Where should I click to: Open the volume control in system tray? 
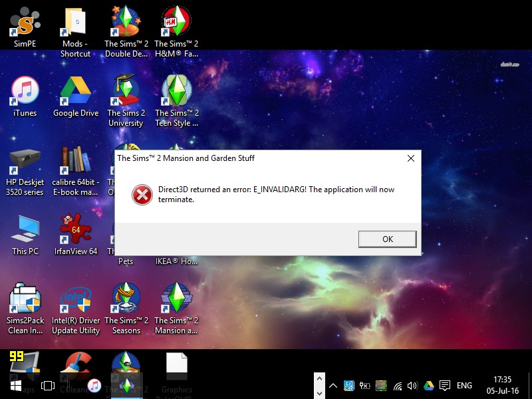pyautogui.click(x=412, y=386)
